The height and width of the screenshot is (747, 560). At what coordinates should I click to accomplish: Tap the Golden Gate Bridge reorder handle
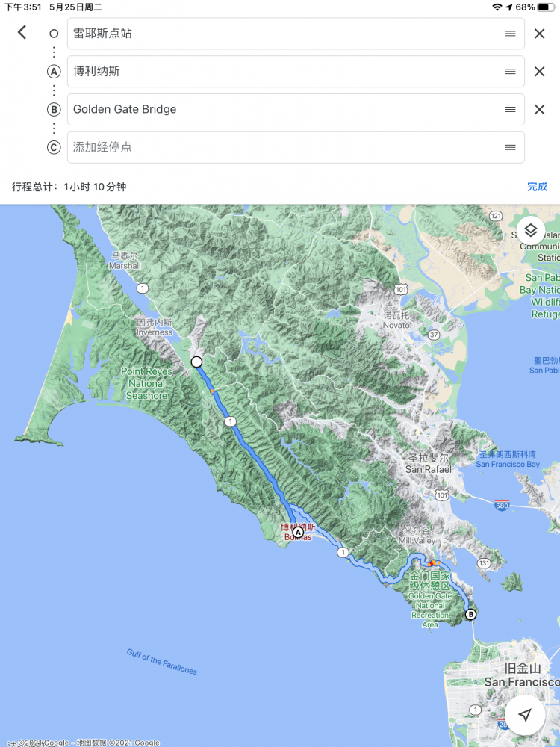(510, 109)
